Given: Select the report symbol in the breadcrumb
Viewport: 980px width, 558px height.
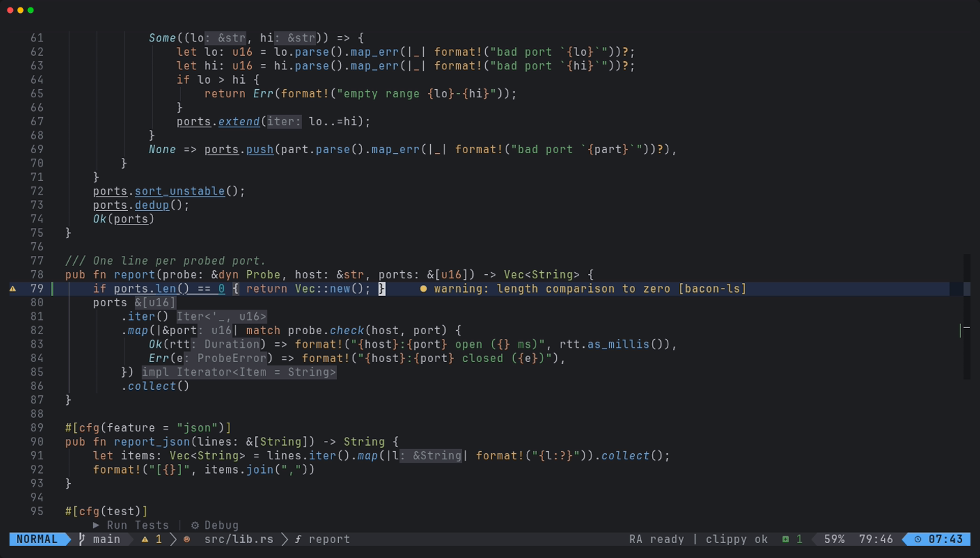Looking at the screenshot, I should [x=329, y=539].
